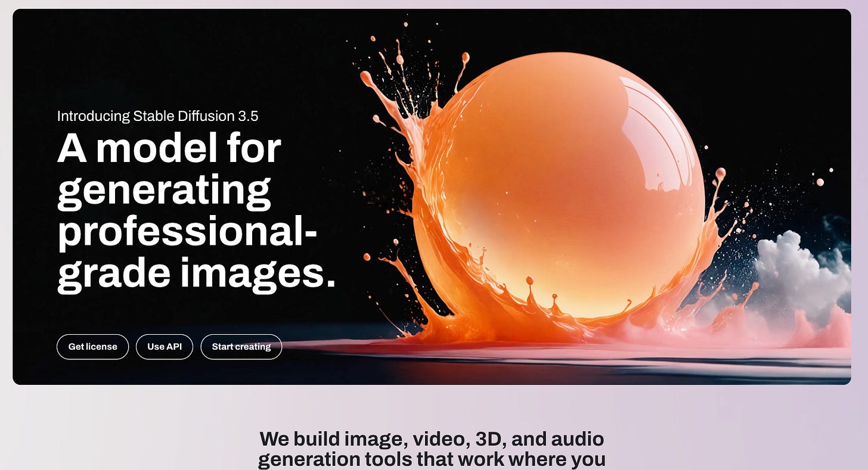
Task: Click 'We build image, video, 3D, and audio' text
Action: (x=432, y=439)
